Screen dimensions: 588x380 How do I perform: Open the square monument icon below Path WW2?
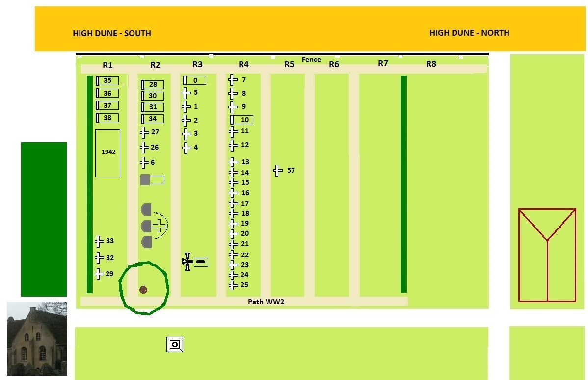(174, 345)
